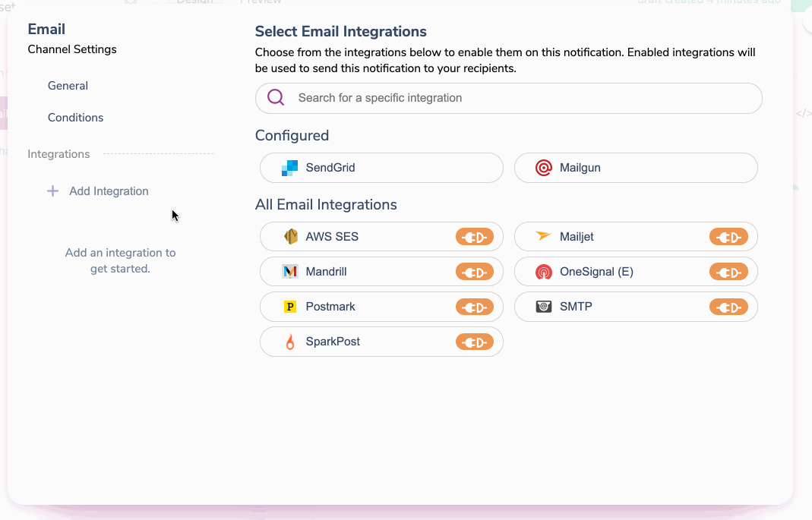
Task: Click the search magnifier icon
Action: click(x=276, y=97)
